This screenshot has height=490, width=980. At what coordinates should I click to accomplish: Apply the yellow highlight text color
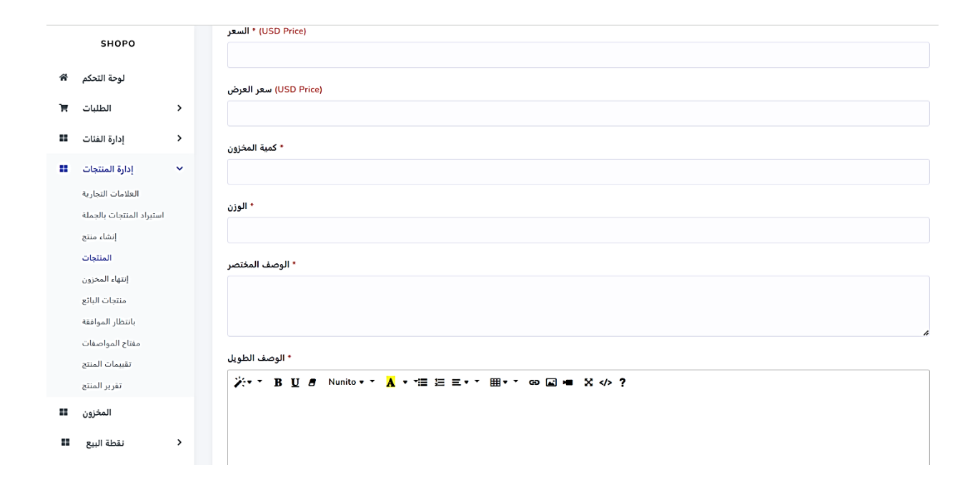[x=390, y=383]
